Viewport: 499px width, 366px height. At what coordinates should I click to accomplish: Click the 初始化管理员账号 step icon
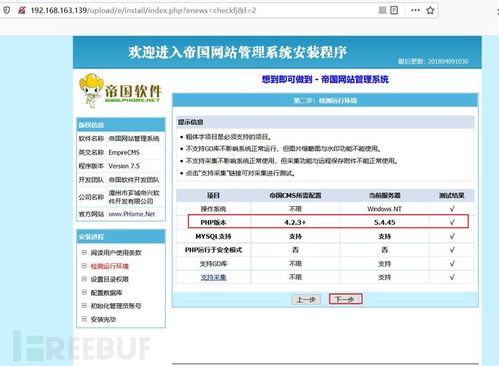point(84,305)
